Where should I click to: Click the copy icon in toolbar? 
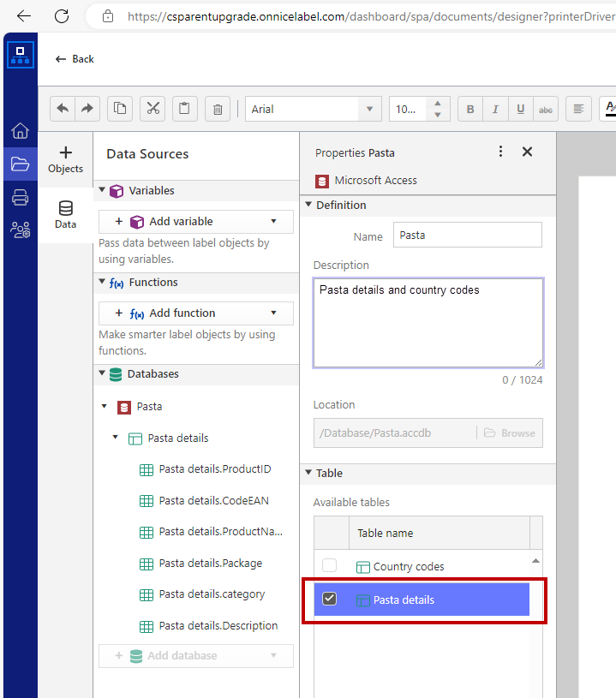[x=120, y=109]
